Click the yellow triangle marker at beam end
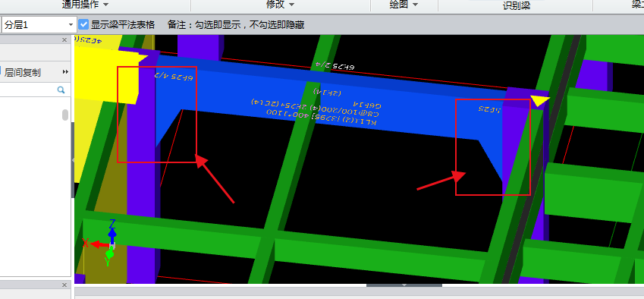 pyautogui.click(x=539, y=101)
